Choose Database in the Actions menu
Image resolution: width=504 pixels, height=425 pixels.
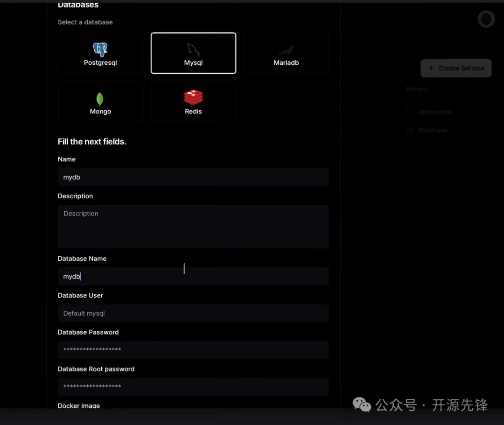pyautogui.click(x=433, y=130)
